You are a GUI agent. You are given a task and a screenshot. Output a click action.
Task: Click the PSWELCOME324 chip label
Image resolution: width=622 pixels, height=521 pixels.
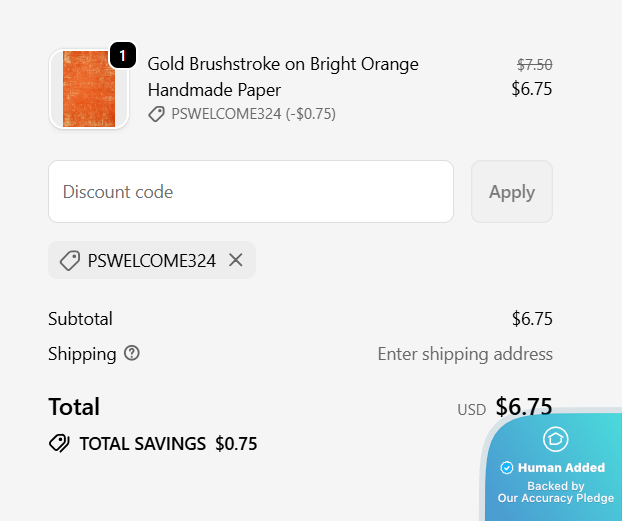151,261
